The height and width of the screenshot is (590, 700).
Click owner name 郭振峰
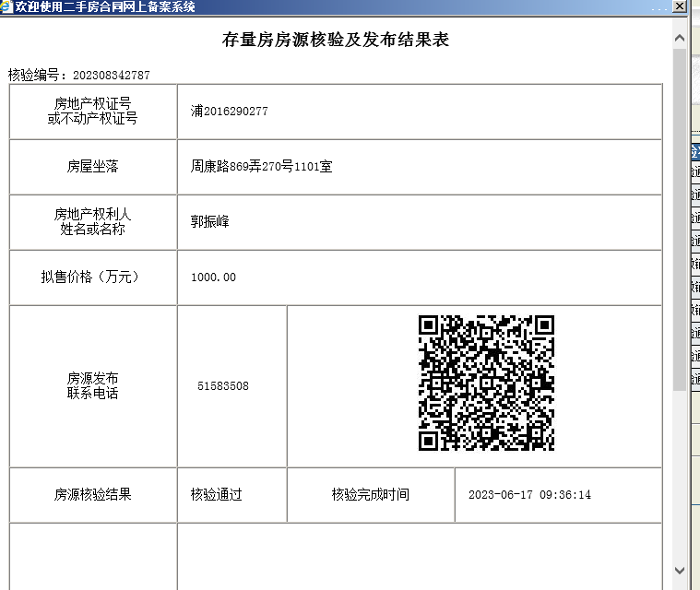pyautogui.click(x=210, y=221)
